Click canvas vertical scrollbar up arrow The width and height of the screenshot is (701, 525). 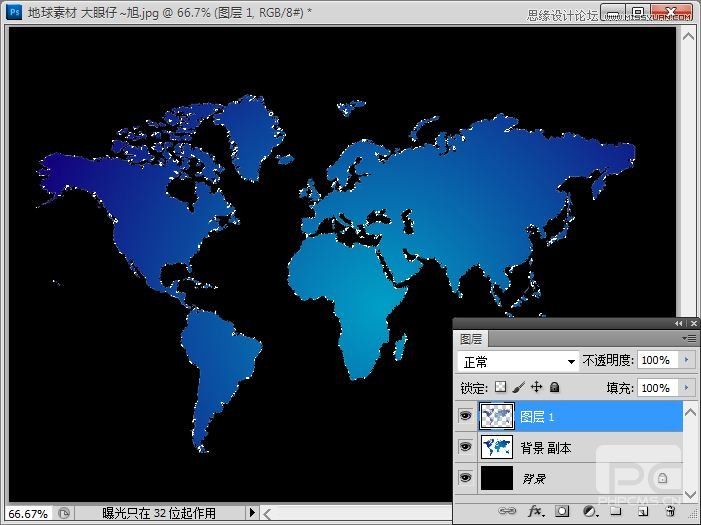[x=688, y=36]
